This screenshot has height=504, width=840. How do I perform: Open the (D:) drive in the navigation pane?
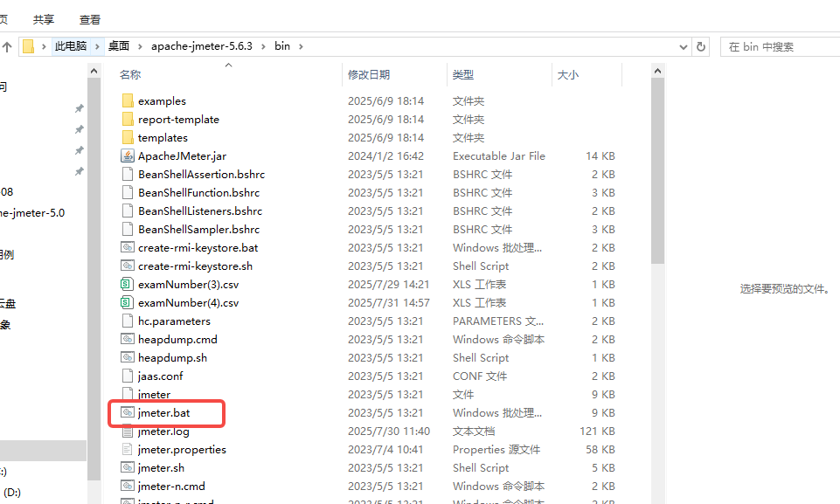coord(11,492)
